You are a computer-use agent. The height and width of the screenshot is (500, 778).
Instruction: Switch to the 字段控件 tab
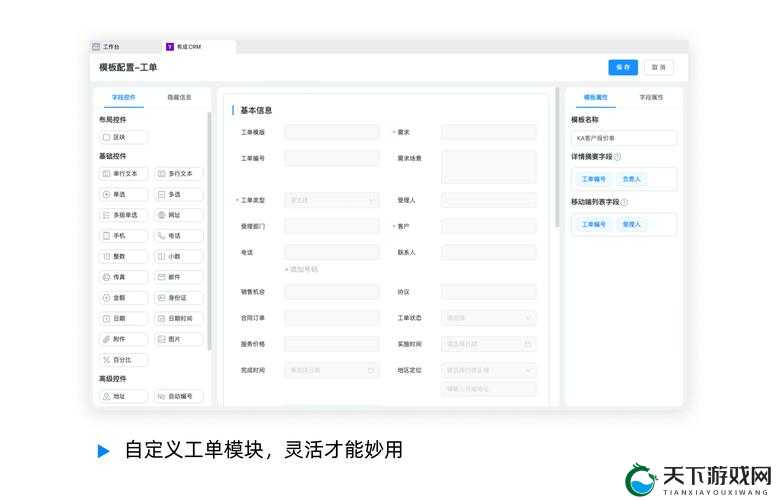(x=124, y=97)
